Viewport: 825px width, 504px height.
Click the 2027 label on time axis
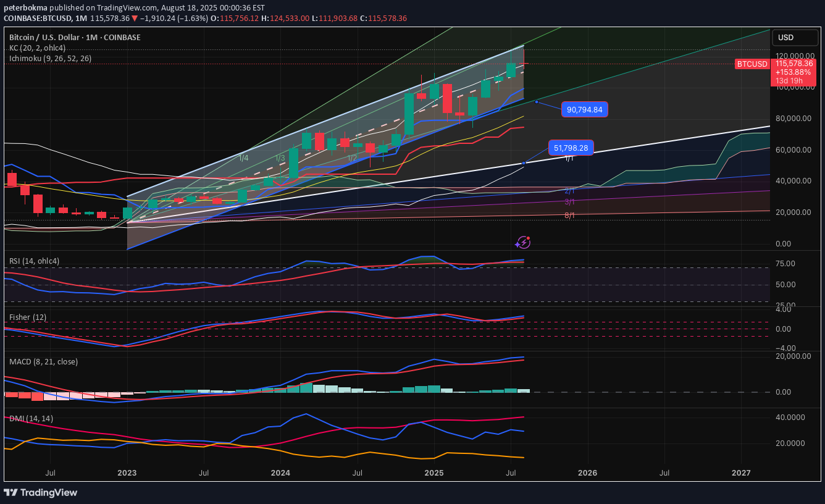[741, 473]
